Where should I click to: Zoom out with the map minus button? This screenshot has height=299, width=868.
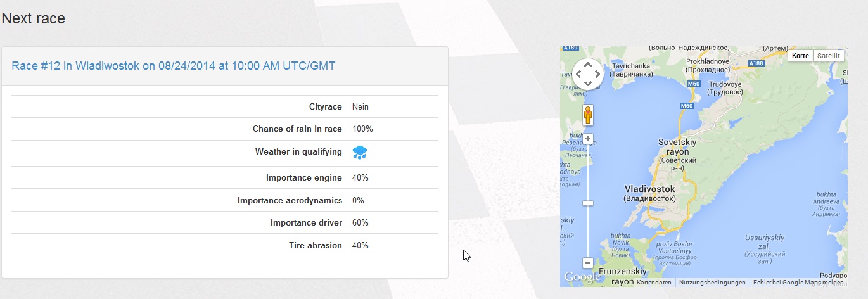click(x=588, y=262)
